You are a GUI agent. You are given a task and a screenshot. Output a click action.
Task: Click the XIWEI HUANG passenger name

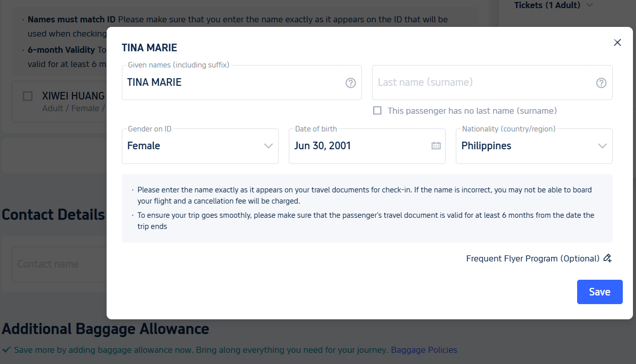point(73,96)
